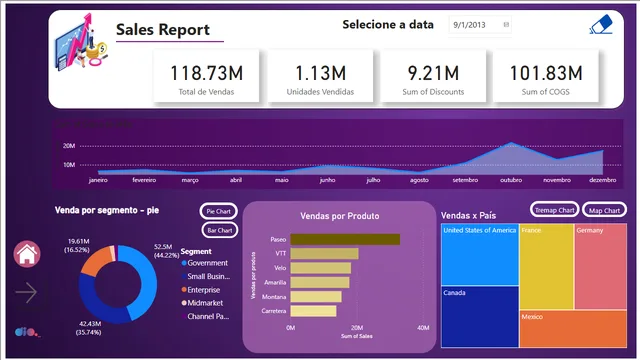Viewport: 640px width, 360px height.
Task: Open the calendar picker icon in date field
Action: point(506,24)
